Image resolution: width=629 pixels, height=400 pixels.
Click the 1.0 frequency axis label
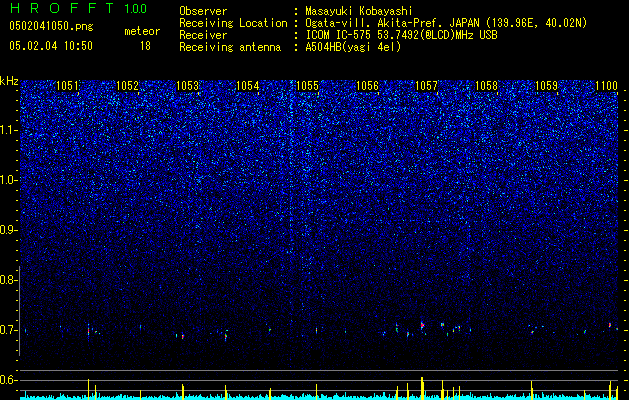[8, 180]
